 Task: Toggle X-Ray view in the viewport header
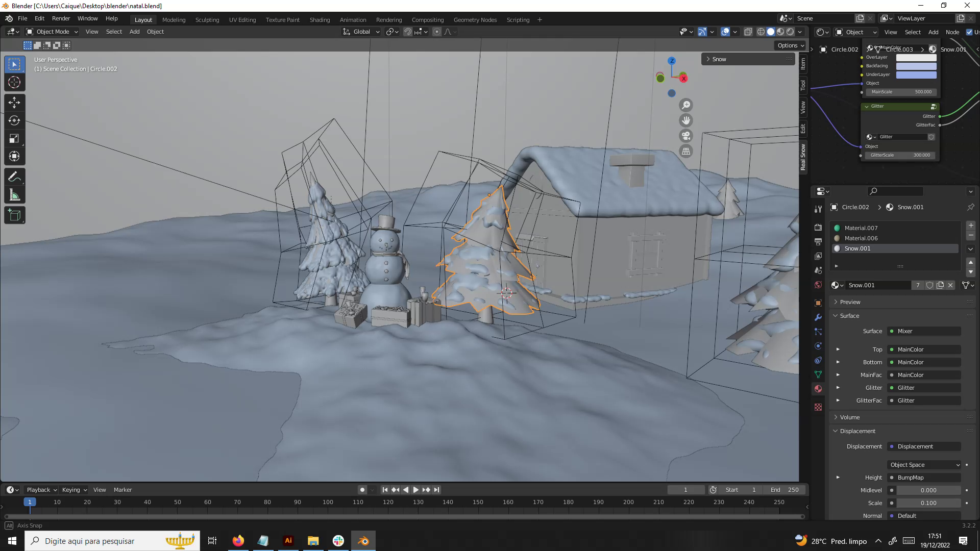(x=748, y=32)
